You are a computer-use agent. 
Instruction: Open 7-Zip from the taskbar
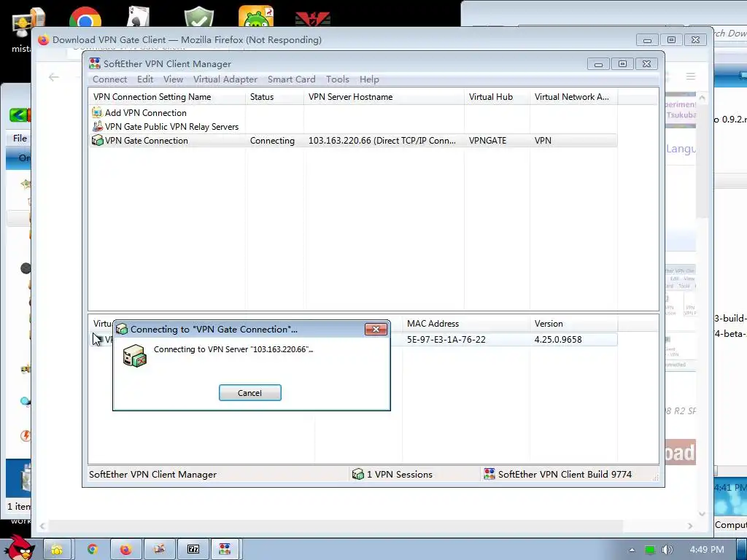(x=193, y=550)
